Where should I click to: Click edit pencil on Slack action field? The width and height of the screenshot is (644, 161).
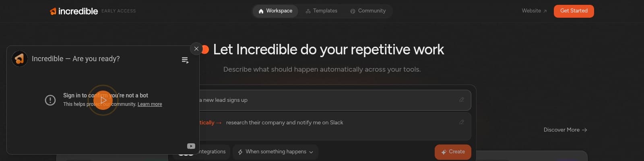tap(462, 122)
